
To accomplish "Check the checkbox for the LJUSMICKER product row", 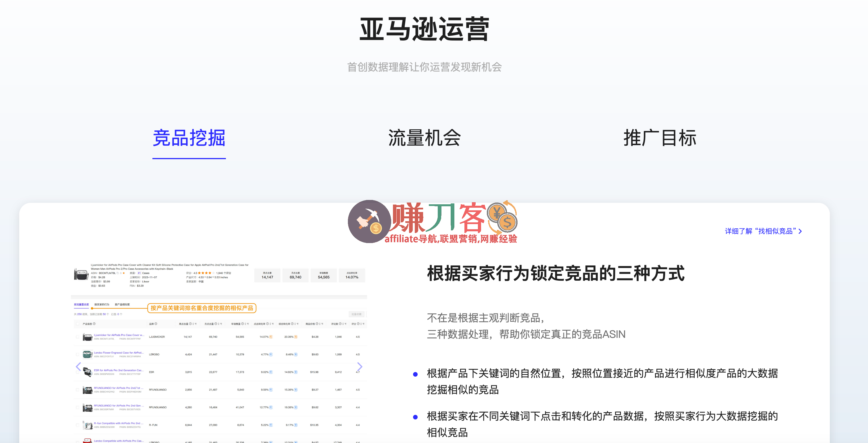I will (x=77, y=336).
